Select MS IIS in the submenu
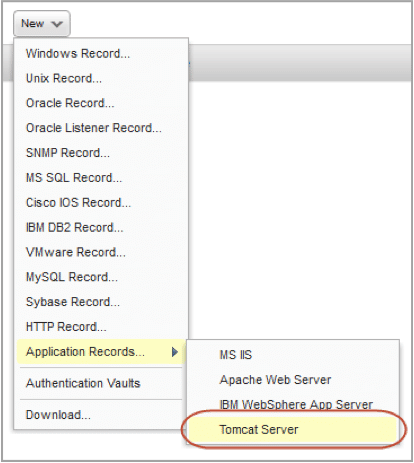This screenshot has height=463, width=414. (x=236, y=355)
